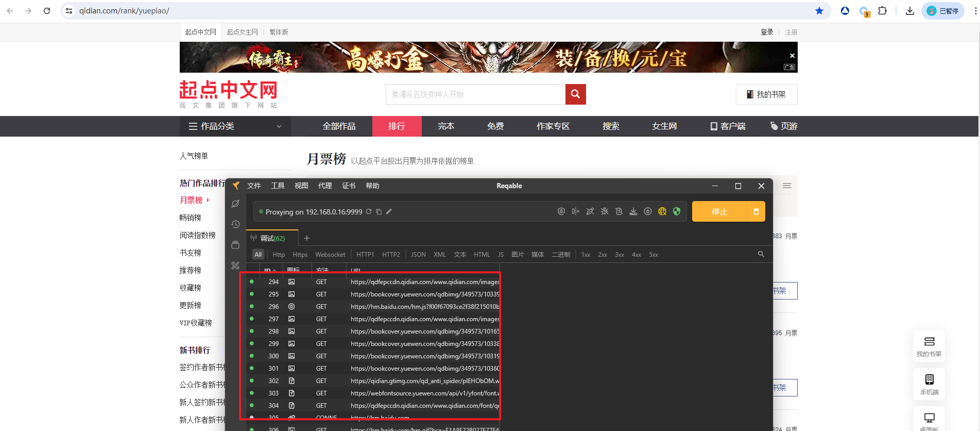Open the history sidebar icon in Reqable
Viewport: 980px width, 431px height.
click(235, 224)
